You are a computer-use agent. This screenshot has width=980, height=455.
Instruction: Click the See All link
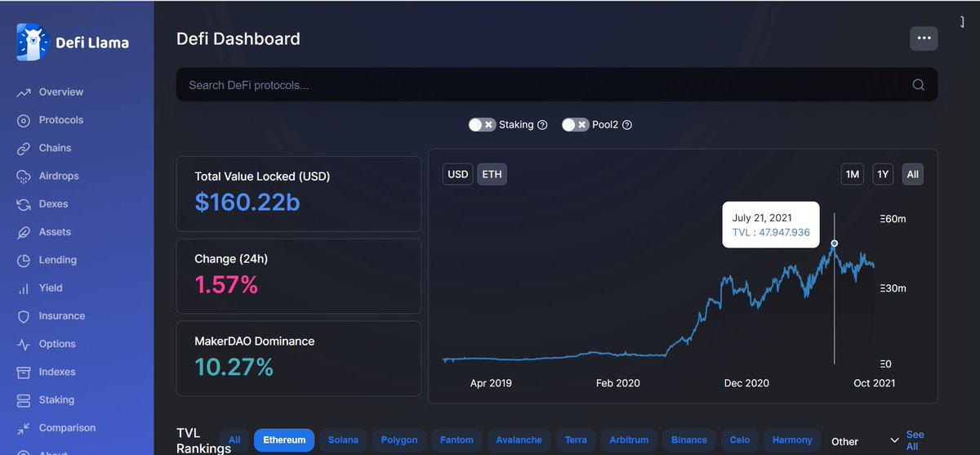click(915, 440)
